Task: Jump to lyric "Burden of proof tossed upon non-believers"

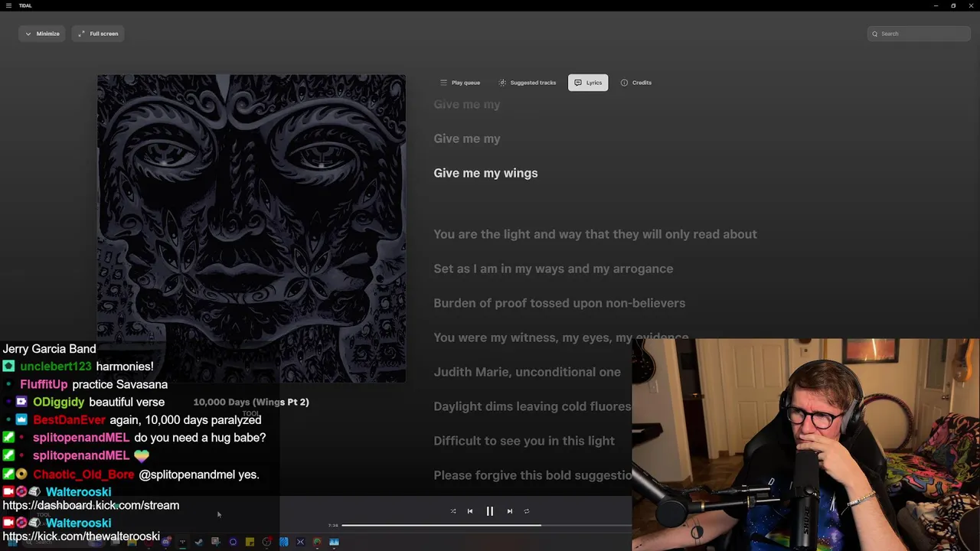Action: pos(560,303)
